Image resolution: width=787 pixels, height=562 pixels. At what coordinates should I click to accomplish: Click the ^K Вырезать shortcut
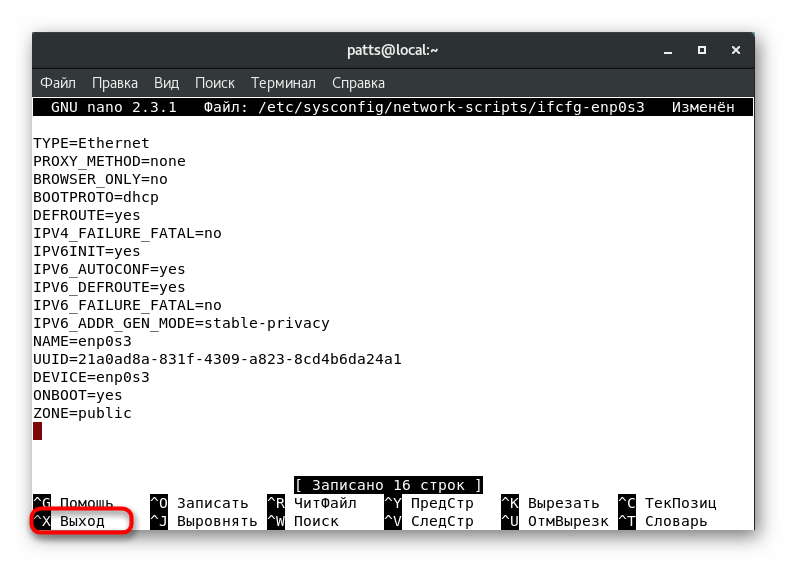pos(551,503)
